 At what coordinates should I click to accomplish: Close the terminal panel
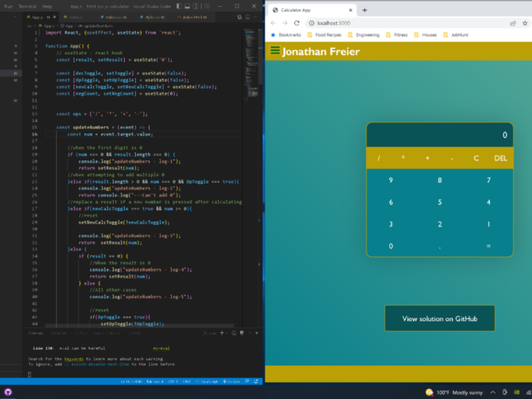pyautogui.click(x=257, y=333)
